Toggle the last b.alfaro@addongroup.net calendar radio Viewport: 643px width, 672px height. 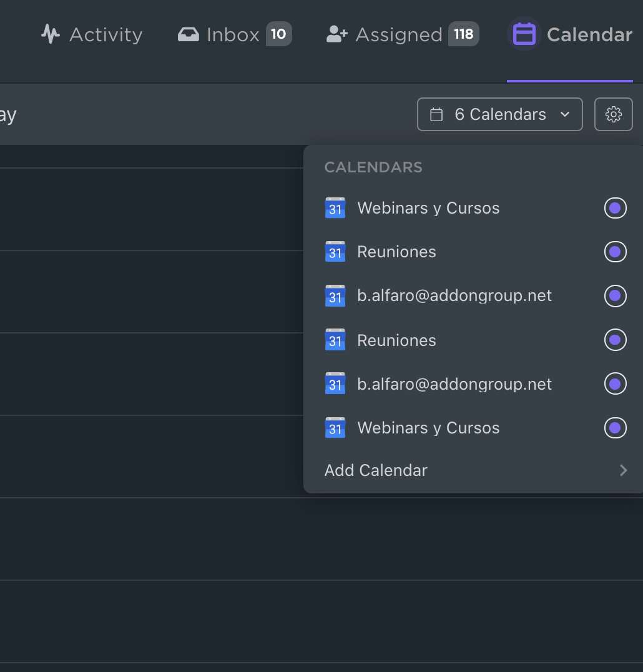[615, 383]
